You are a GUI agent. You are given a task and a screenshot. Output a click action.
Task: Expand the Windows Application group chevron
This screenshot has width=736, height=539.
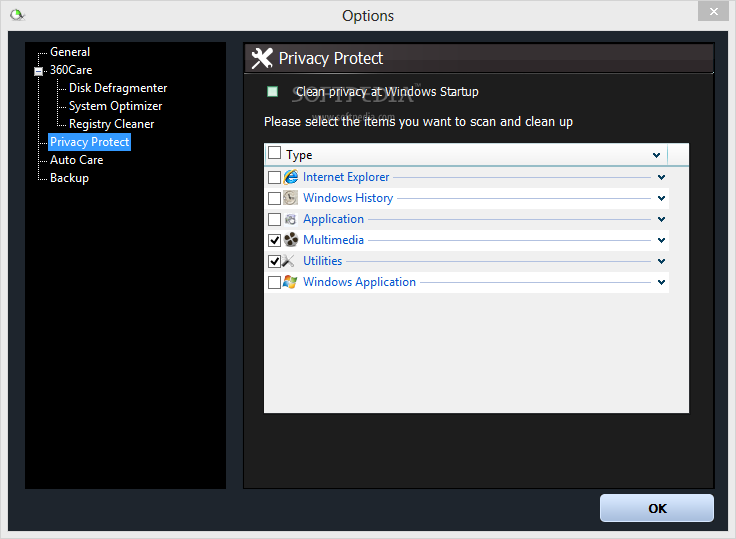(x=661, y=282)
